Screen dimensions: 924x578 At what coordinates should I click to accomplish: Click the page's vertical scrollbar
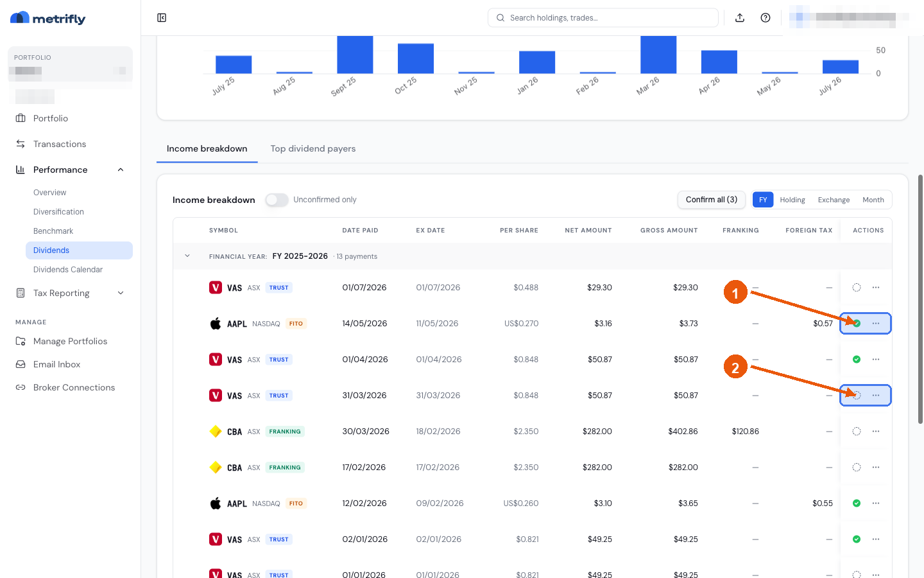click(920, 299)
